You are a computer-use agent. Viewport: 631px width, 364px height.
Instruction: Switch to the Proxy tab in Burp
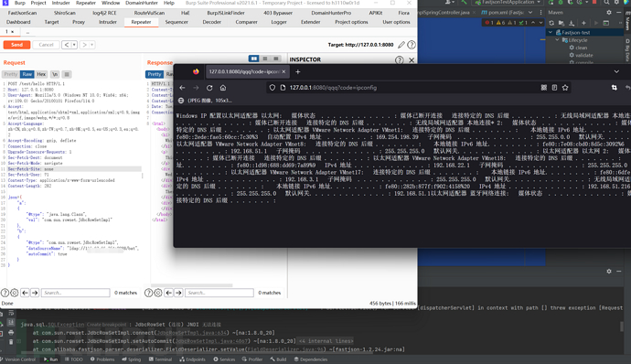coord(79,22)
